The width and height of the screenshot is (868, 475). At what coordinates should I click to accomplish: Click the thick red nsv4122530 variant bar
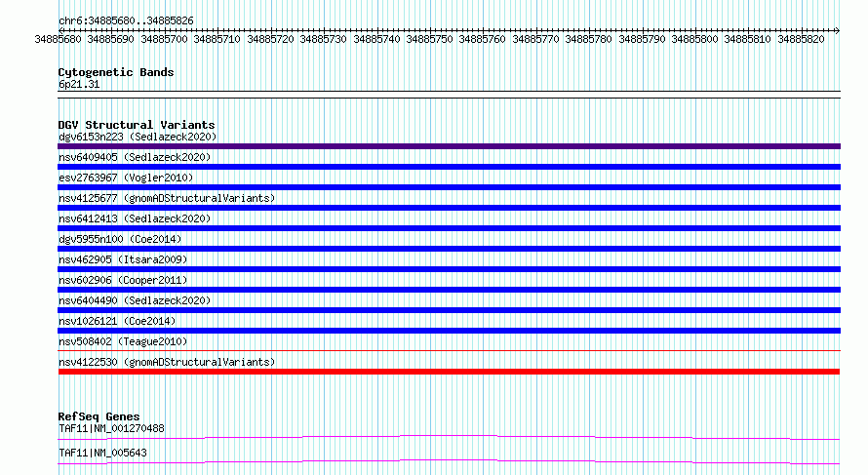click(449, 372)
